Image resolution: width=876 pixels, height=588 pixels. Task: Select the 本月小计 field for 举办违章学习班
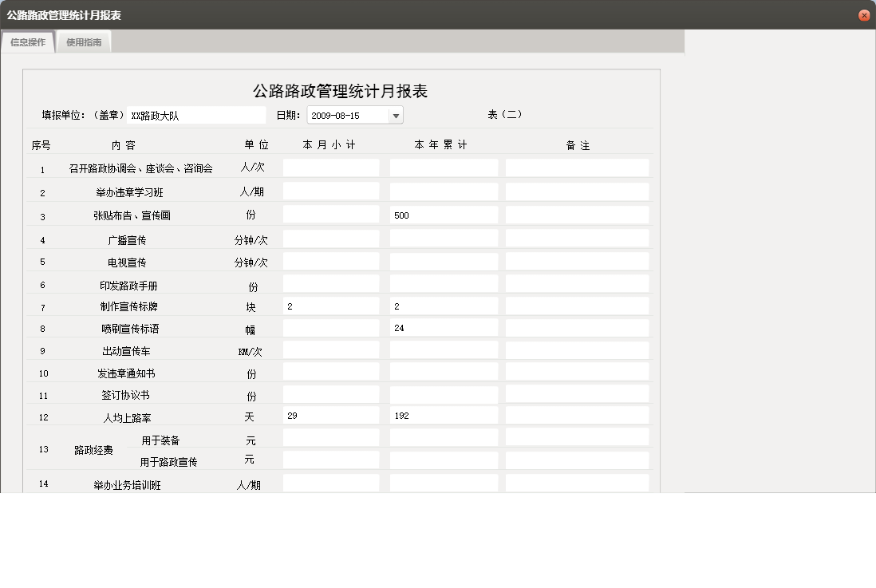click(331, 191)
